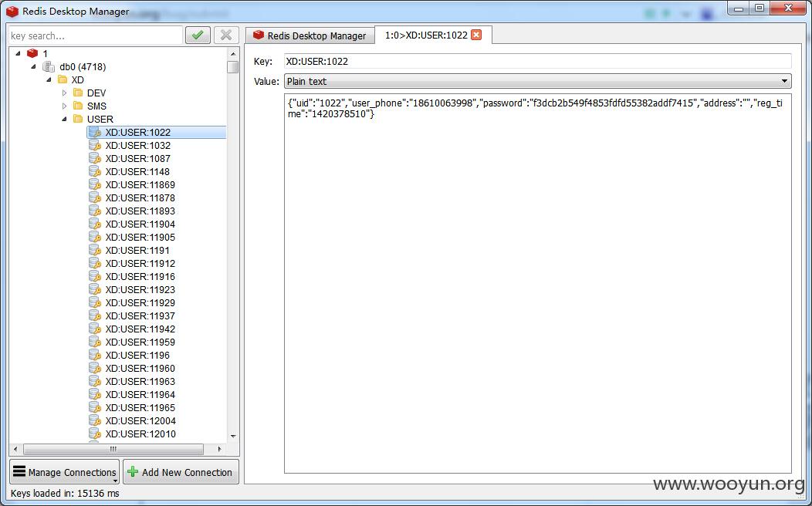Click key icon next to XD:USER:11893
The height and width of the screenshot is (506, 812).
[x=95, y=211]
